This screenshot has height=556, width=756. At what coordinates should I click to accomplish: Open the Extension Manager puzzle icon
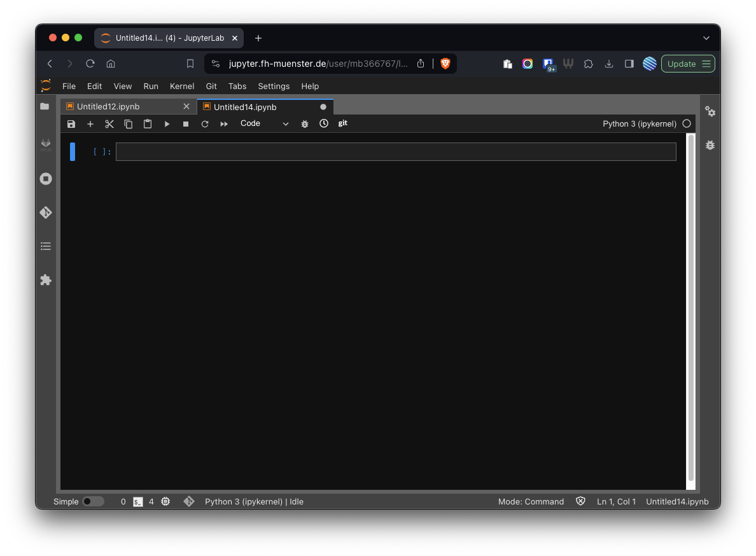click(46, 280)
